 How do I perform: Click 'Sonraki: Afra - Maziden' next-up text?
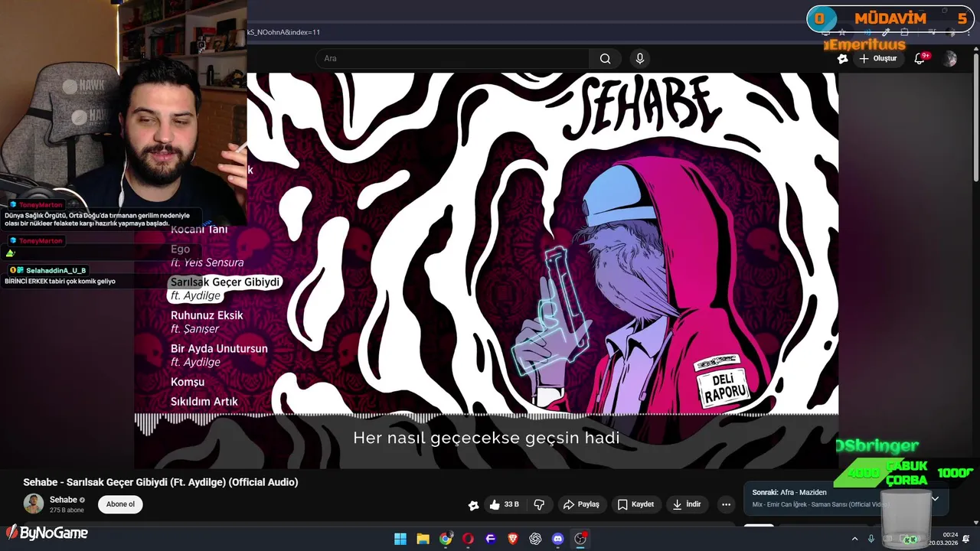click(789, 492)
